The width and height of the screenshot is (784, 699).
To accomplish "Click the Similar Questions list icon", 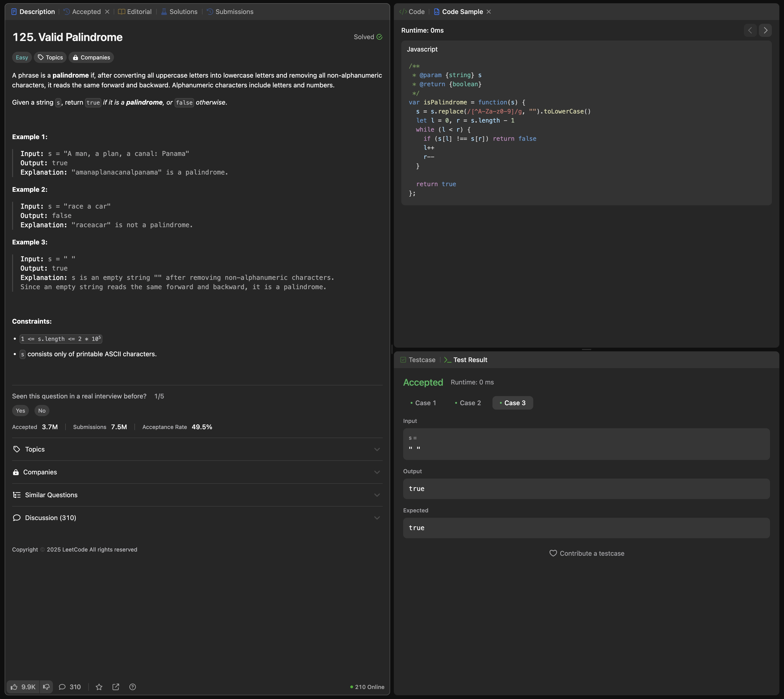I will tap(17, 495).
